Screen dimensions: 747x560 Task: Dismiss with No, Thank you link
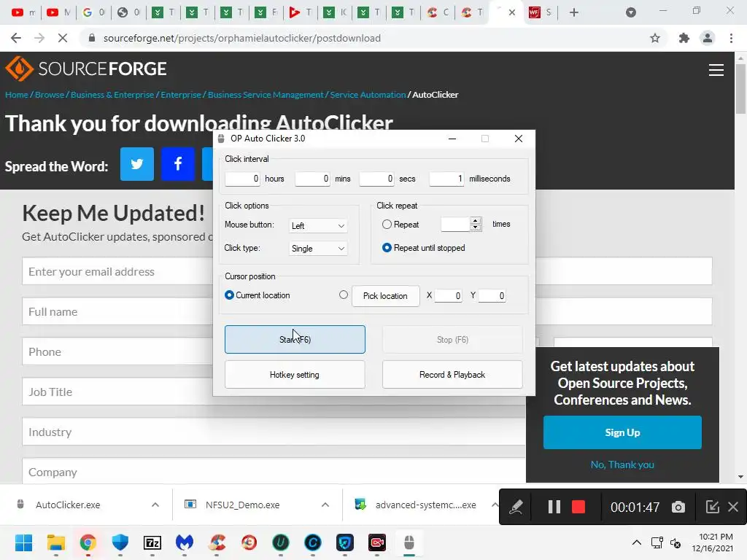622,464
